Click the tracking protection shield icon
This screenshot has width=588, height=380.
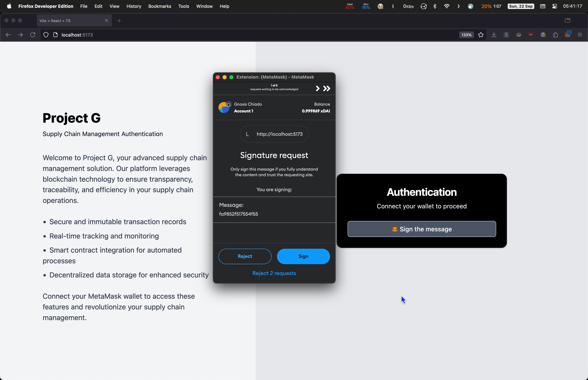pyautogui.click(x=46, y=35)
